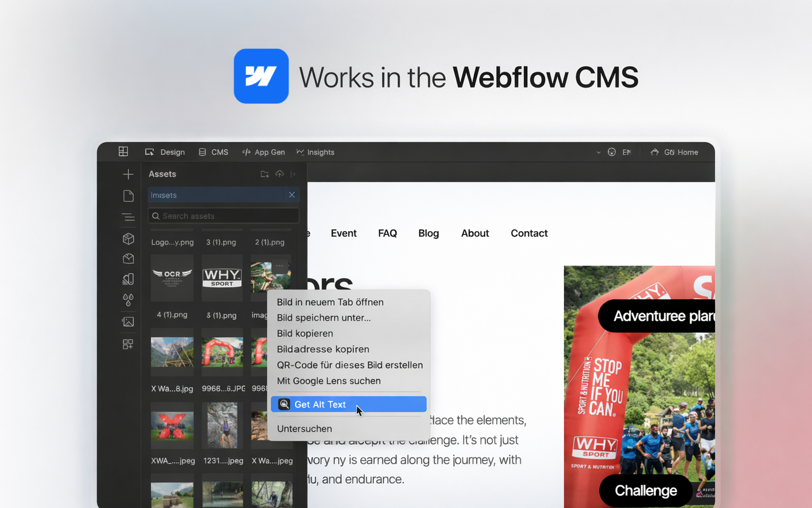Select the wooden frame mountain thumbnail
The height and width of the screenshot is (508, 812).
point(173,352)
